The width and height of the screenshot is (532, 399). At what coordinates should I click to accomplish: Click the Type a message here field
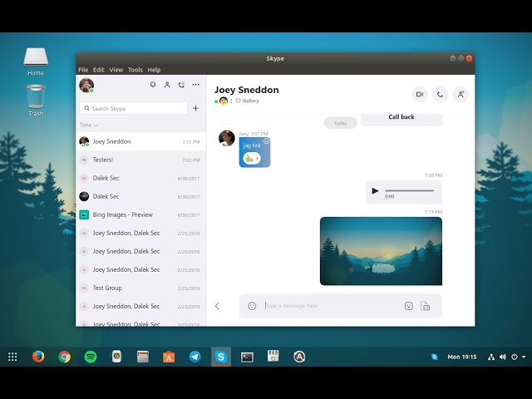pyautogui.click(x=332, y=306)
